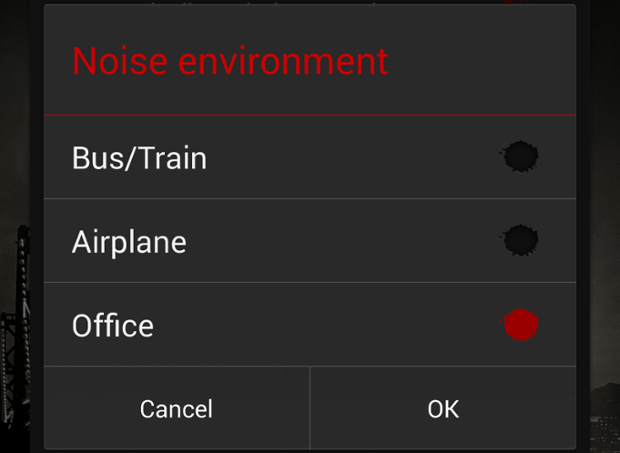Click empty space in the Office row
This screenshot has height=453, width=620.
pyautogui.click(x=324, y=325)
